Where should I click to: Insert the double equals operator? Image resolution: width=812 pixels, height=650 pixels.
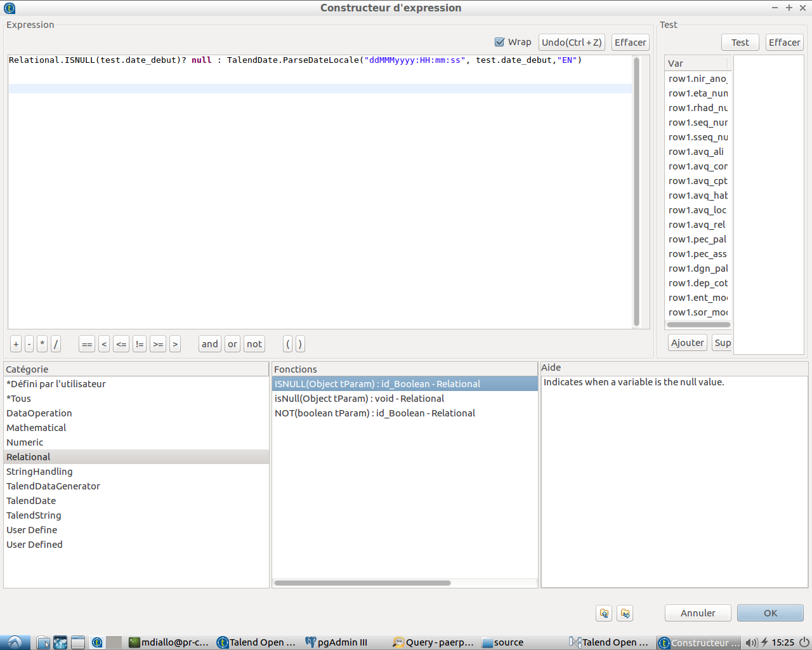[87, 344]
